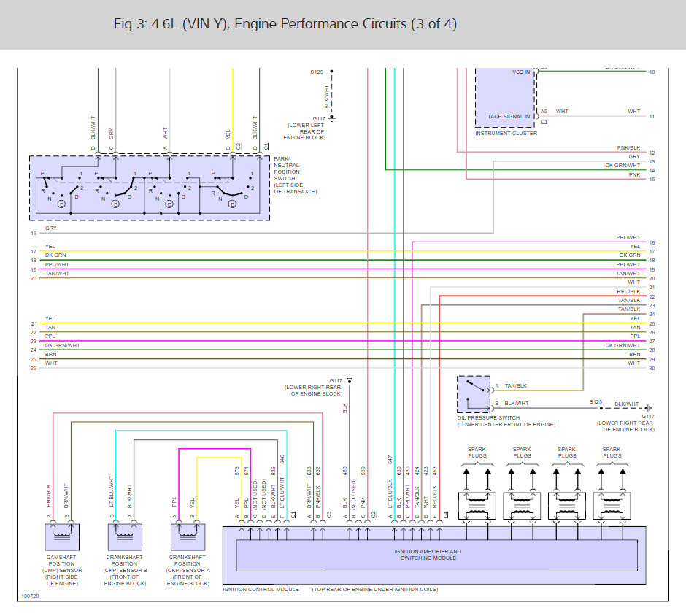Click the TACH SIGNAL IN label

509,116
